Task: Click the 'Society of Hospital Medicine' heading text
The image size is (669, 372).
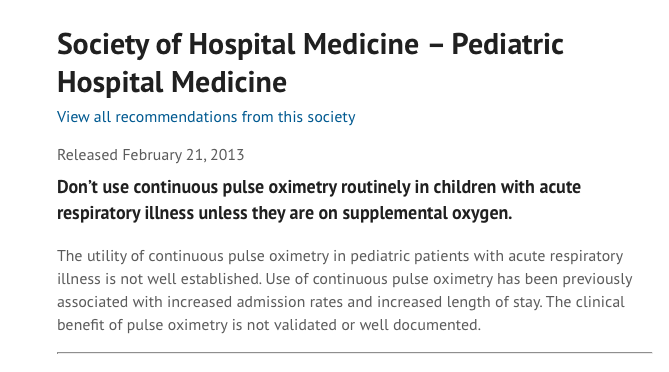Action: pyautogui.click(x=238, y=45)
